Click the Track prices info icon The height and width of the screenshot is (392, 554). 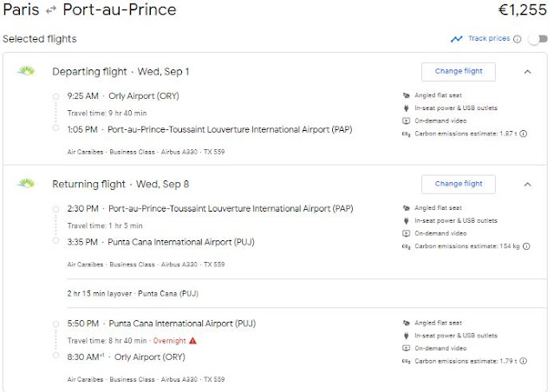518,39
